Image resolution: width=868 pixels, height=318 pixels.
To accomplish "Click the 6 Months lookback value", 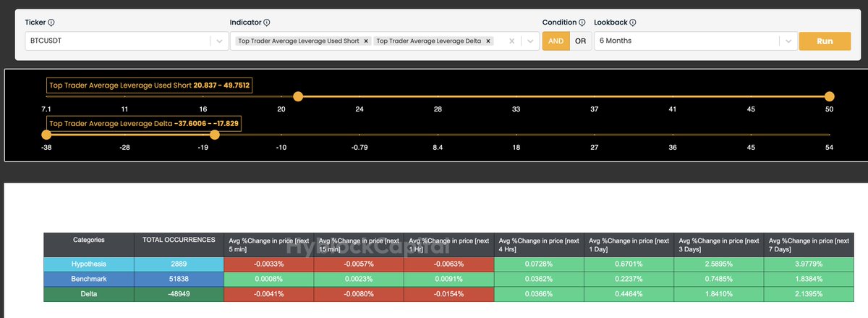I will coord(616,41).
